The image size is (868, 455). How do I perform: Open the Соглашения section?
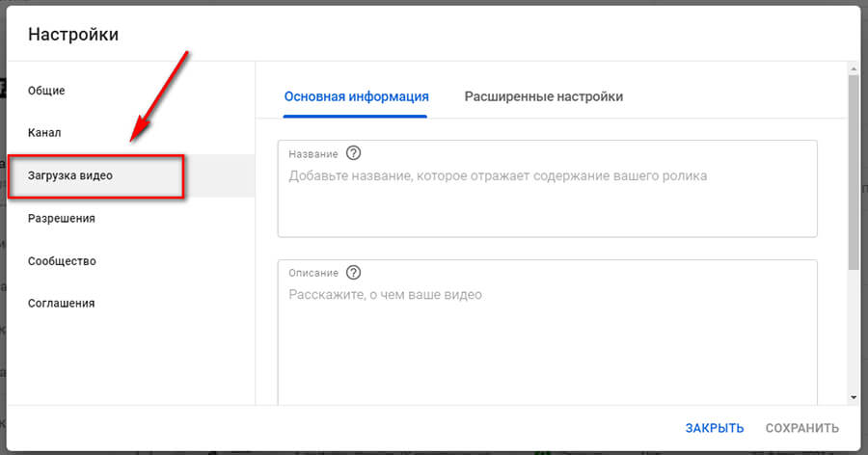point(62,304)
